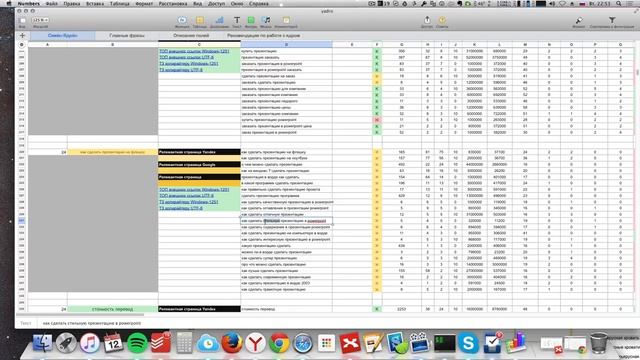Open Launchpad from the Dock
640x360 pixels.
[x=66, y=343]
